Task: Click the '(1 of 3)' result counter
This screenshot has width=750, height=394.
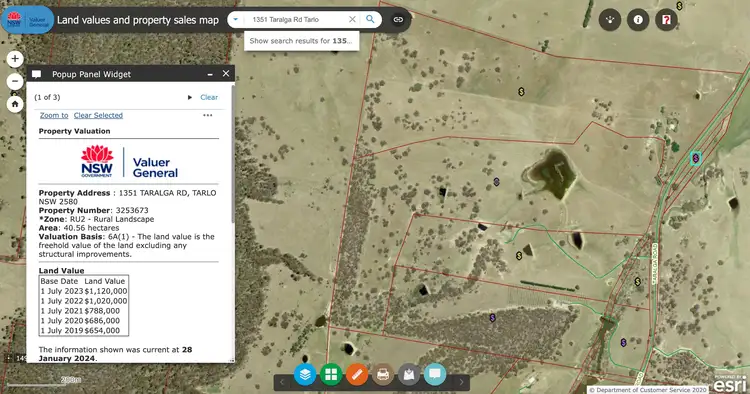Action: [x=47, y=97]
